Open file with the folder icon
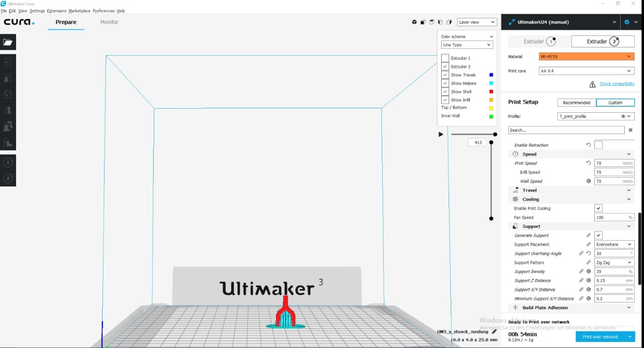Screen dimensions: 644x348 8,42
